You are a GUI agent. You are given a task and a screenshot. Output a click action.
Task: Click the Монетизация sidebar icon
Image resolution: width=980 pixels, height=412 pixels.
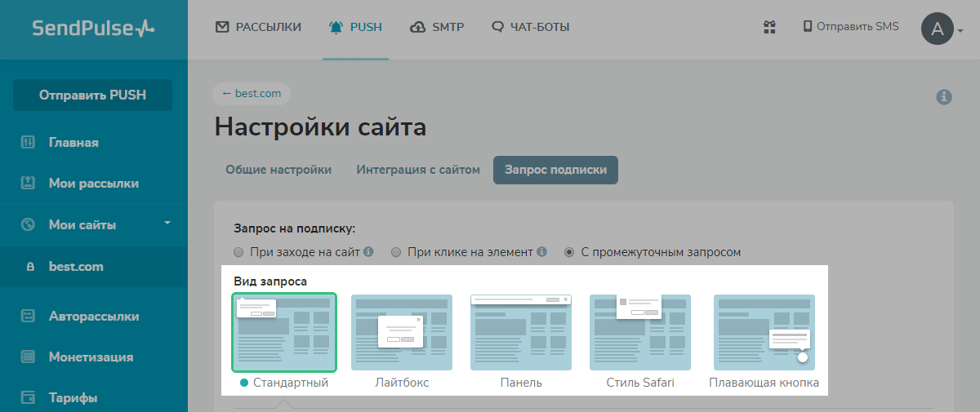tap(28, 357)
